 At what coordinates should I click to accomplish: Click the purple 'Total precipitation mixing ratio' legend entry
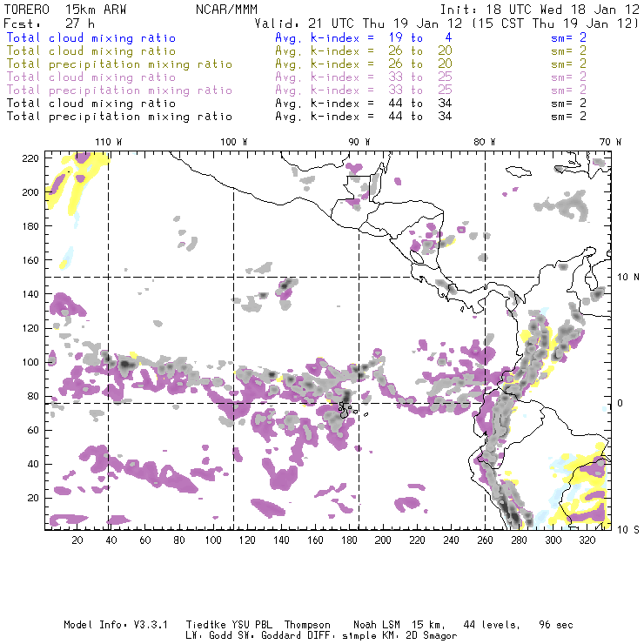coord(119,91)
